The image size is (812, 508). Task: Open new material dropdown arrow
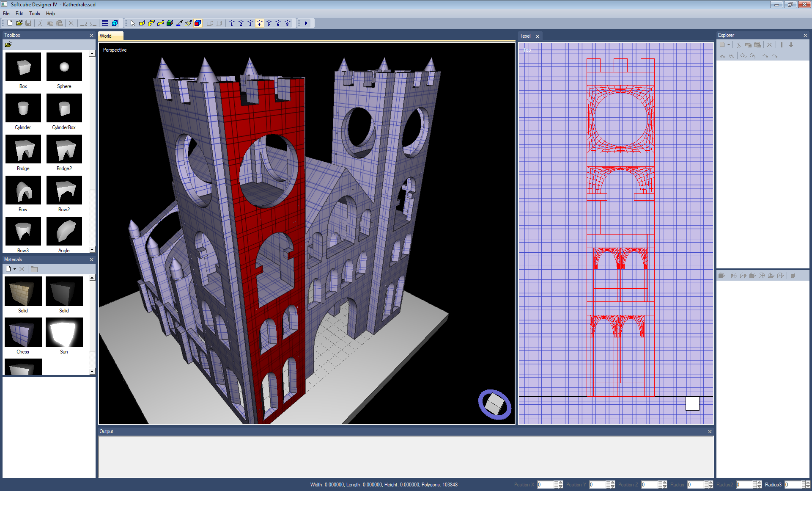15,269
